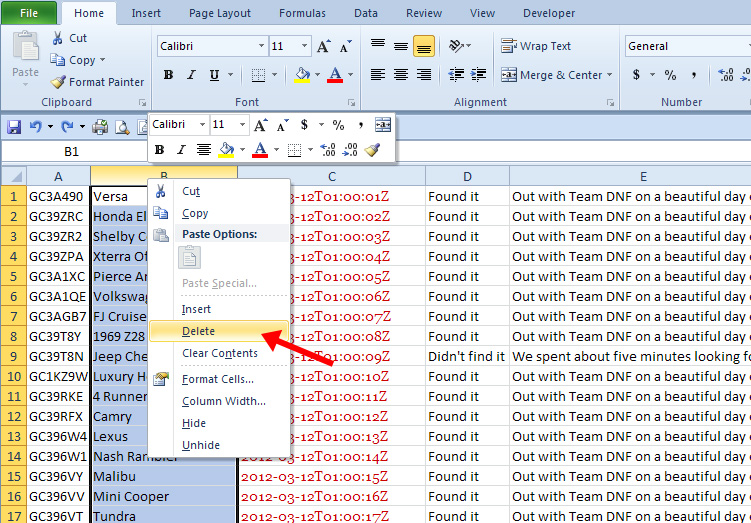Choose Clear Contents in context menu
Screen dimensions: 751x523
pos(220,353)
